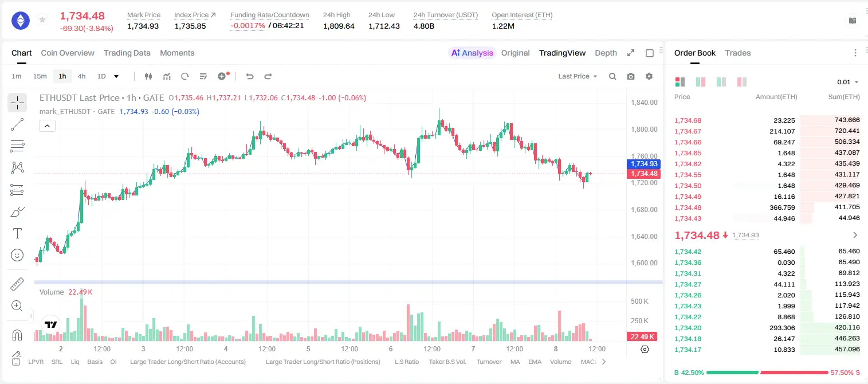This screenshot has height=384, width=868.
Task: Toggle the magnet snap mode
Action: click(x=17, y=335)
